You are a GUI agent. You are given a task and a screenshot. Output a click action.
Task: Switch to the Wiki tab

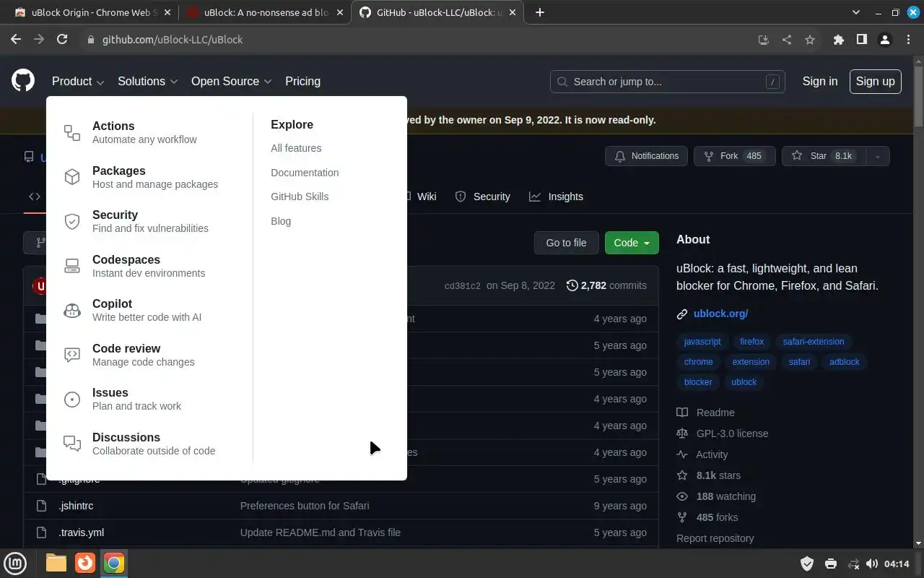pos(427,197)
